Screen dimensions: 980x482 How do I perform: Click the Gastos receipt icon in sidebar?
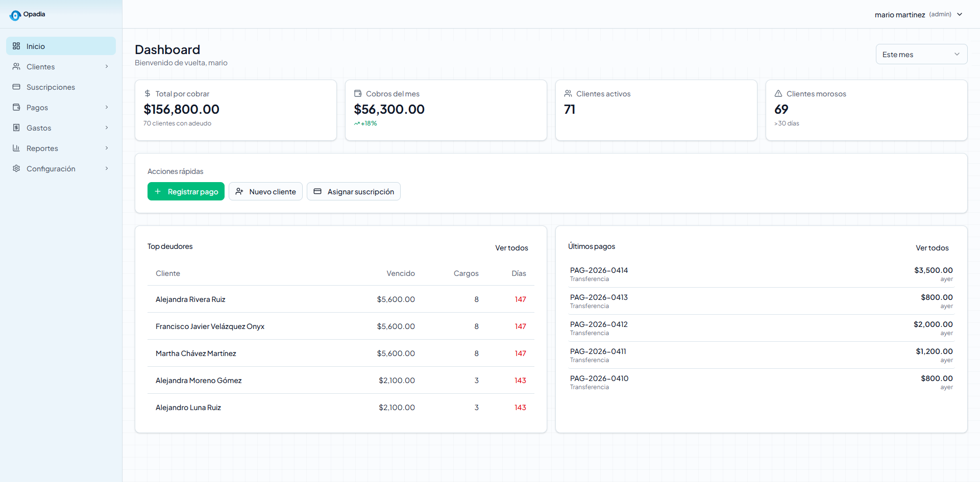[x=16, y=128]
